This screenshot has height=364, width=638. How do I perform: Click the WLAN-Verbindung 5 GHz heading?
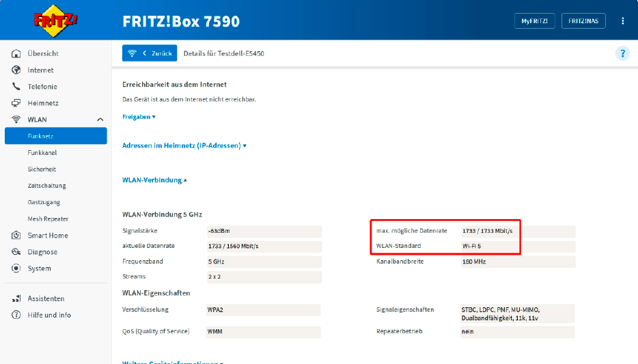pos(162,214)
